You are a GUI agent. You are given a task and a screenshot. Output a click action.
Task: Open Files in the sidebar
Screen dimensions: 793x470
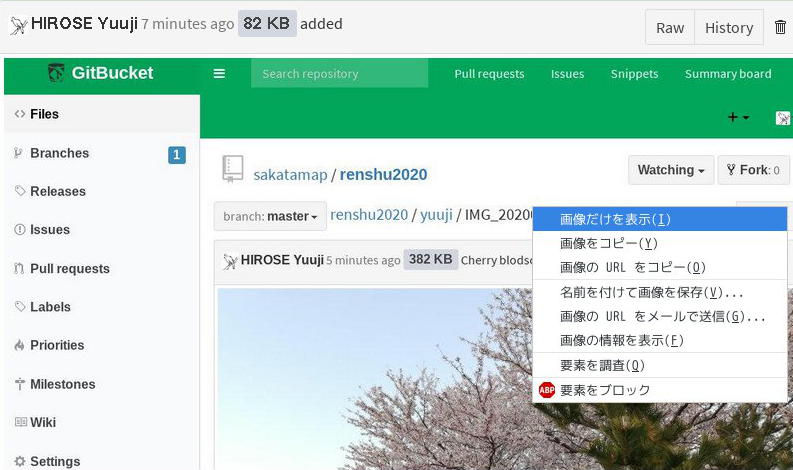[x=44, y=114]
